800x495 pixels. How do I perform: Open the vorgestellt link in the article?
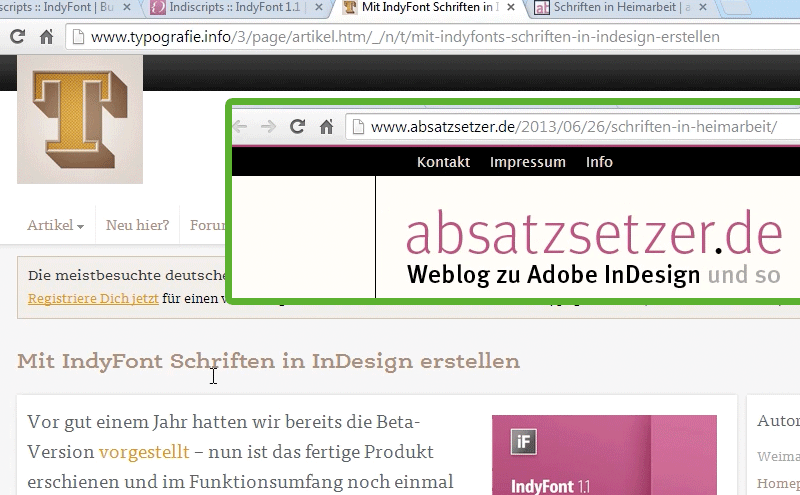(x=144, y=452)
